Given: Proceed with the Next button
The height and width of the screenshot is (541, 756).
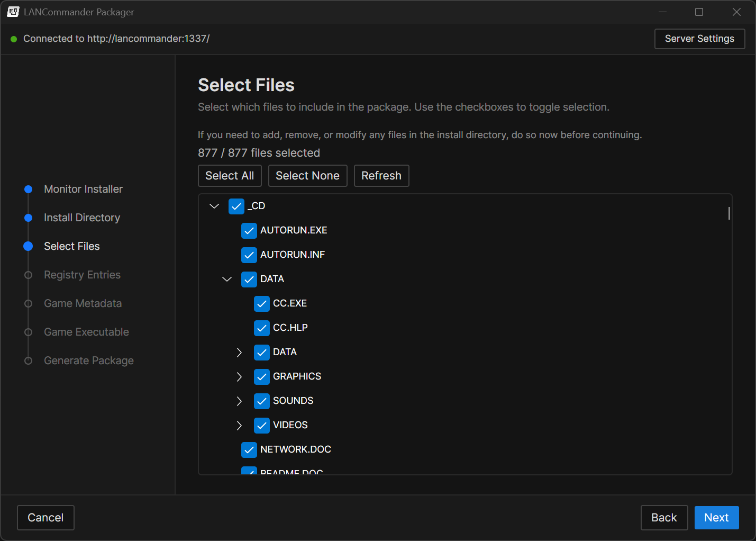Looking at the screenshot, I should pos(716,518).
